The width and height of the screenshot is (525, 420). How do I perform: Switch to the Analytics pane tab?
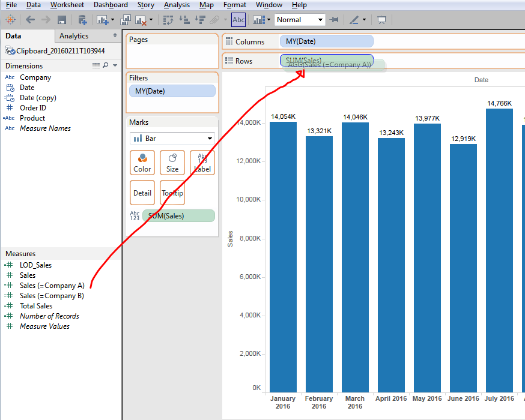[x=74, y=36]
